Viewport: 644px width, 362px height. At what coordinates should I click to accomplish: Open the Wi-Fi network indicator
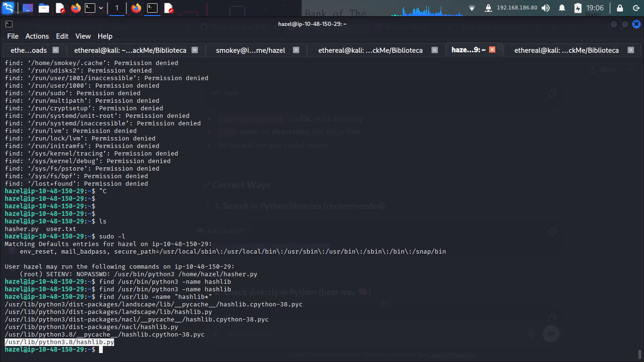tap(472, 8)
